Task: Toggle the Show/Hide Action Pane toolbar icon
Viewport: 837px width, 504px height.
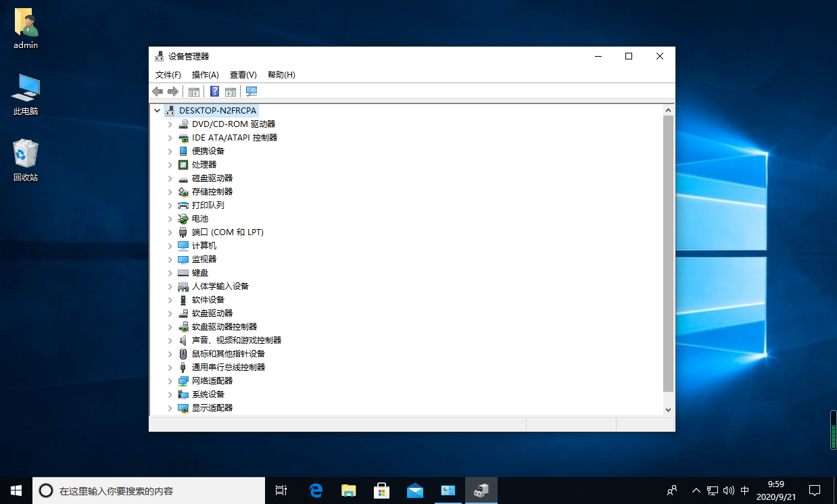Action: point(231,91)
